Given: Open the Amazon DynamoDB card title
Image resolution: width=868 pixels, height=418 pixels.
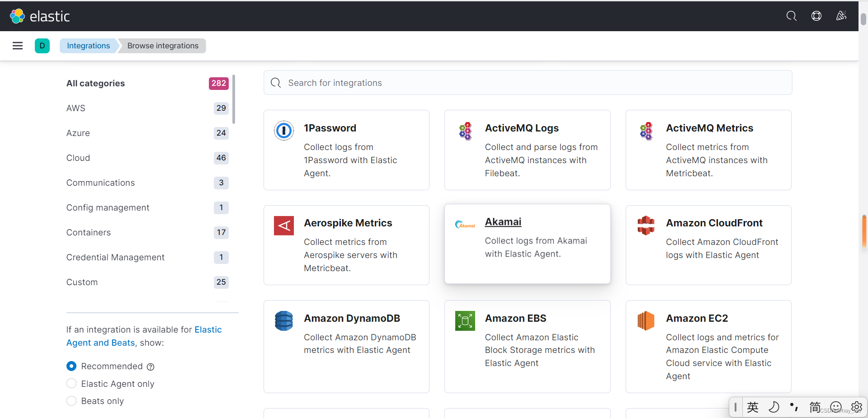Looking at the screenshot, I should 352,318.
